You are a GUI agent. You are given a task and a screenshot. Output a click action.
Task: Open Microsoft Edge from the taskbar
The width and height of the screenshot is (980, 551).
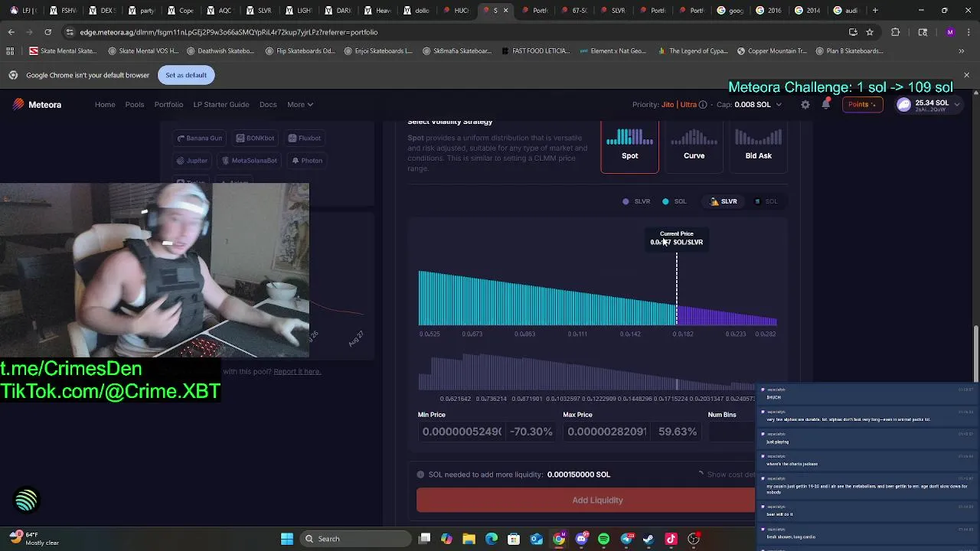492,539
